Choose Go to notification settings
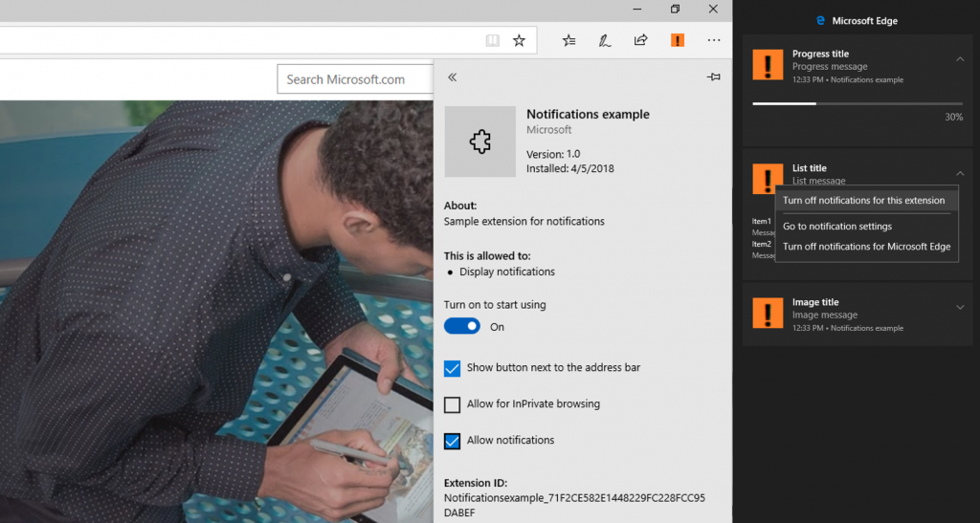Image resolution: width=980 pixels, height=523 pixels. click(866, 227)
